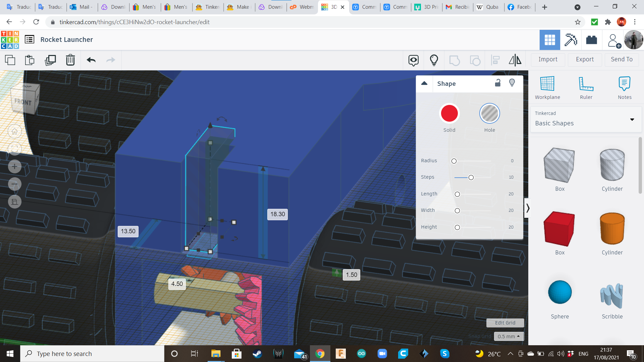Image resolution: width=644 pixels, height=362 pixels.
Task: Set shape to Solid
Action: coord(449,114)
